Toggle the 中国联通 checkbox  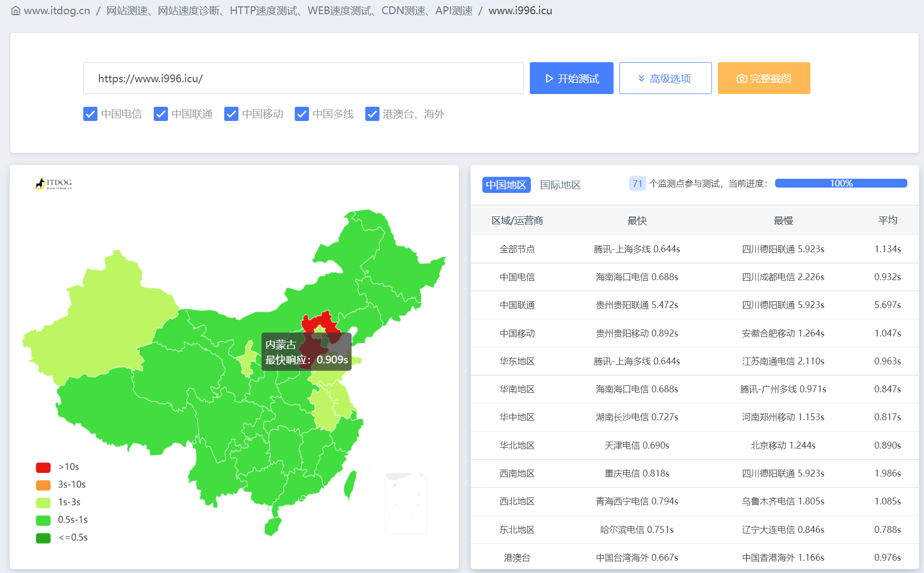point(161,114)
